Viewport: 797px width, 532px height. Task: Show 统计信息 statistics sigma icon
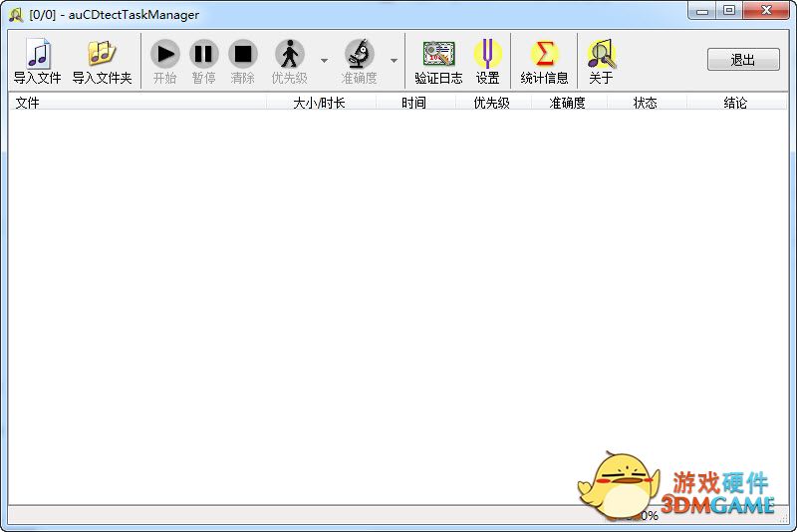544,54
